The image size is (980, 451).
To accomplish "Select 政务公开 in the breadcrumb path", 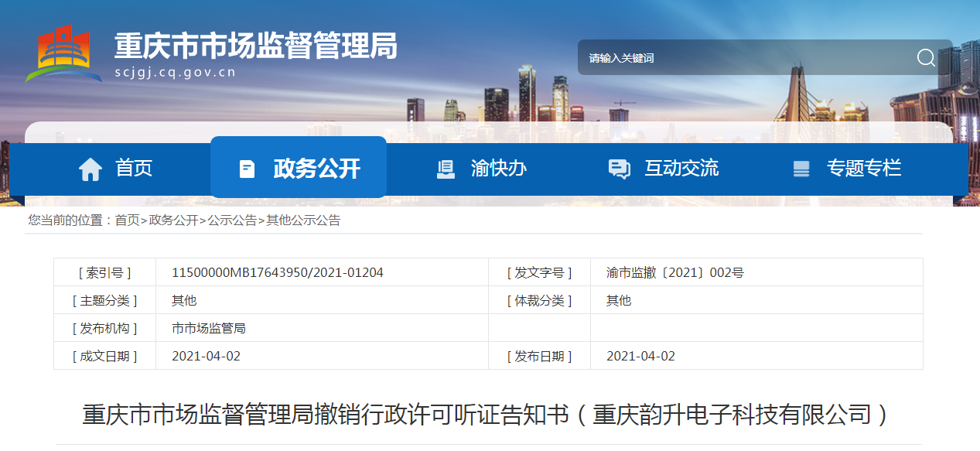I will [x=173, y=220].
